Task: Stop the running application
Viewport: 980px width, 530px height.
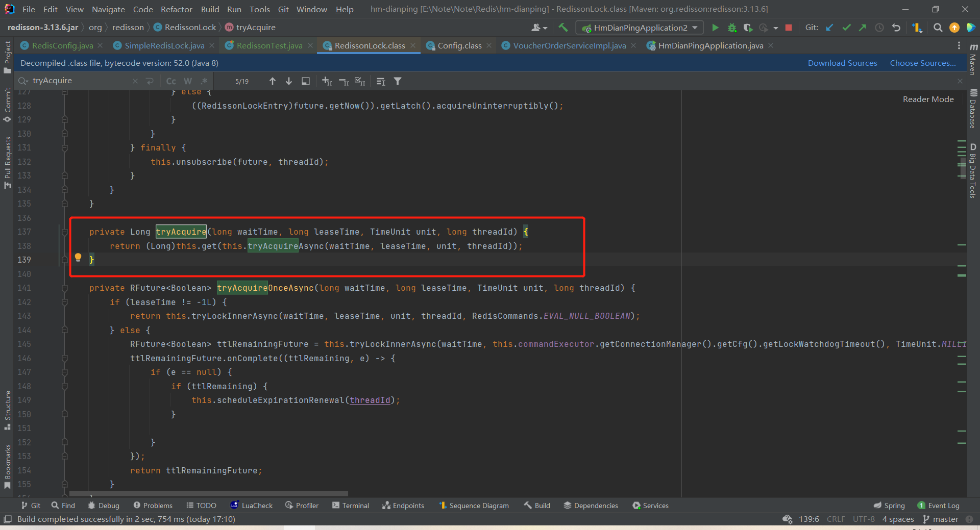Action: click(x=789, y=28)
